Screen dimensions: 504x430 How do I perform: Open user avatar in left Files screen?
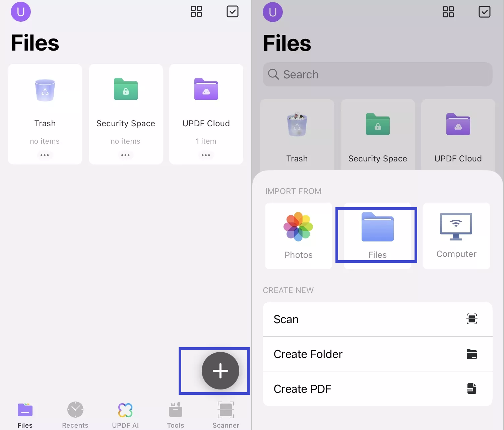coord(21,12)
